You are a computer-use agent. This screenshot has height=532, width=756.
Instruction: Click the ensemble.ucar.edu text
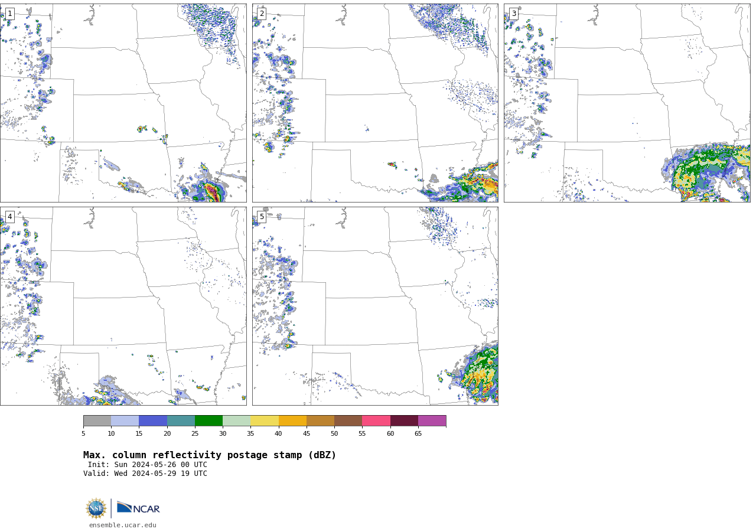pos(123,525)
